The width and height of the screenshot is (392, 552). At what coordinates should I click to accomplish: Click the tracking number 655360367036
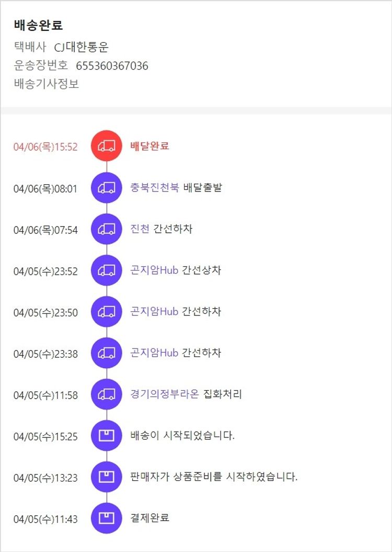(112, 66)
